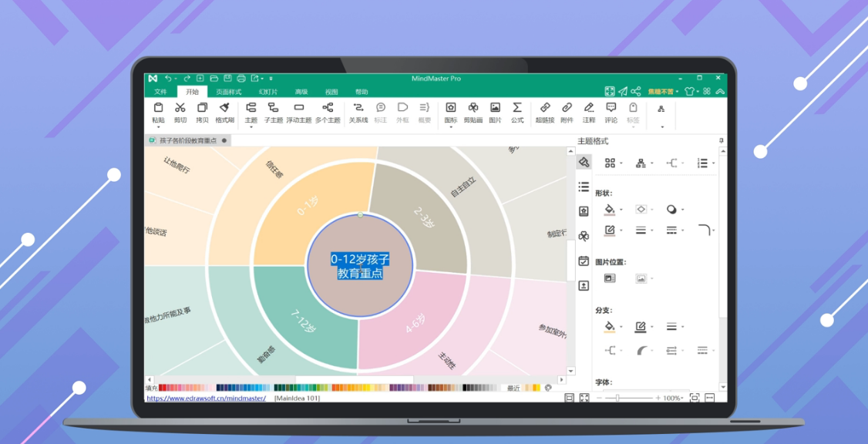Open the icon mark panel in sidebar
The width and height of the screenshot is (868, 444).
click(584, 211)
